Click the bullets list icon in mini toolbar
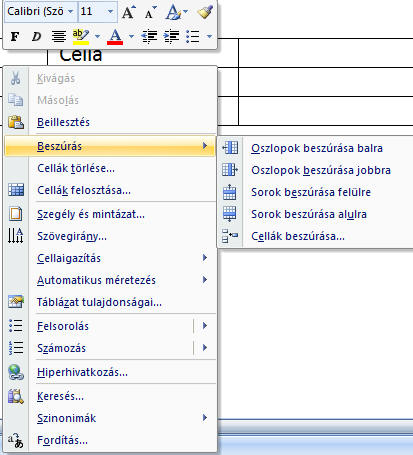 pos(193,36)
